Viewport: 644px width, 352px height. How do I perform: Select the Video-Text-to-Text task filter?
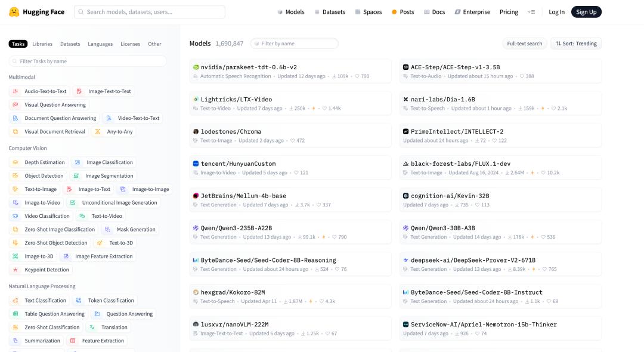(x=132, y=118)
